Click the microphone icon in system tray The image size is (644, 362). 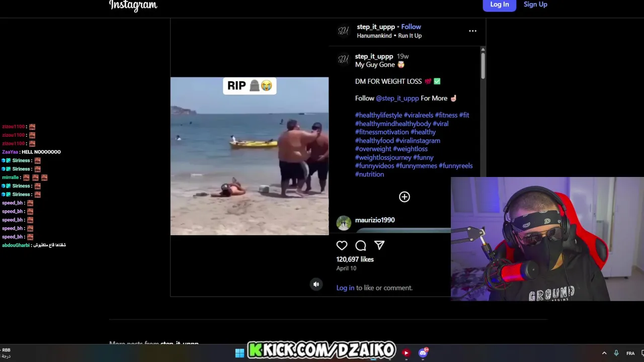click(616, 353)
